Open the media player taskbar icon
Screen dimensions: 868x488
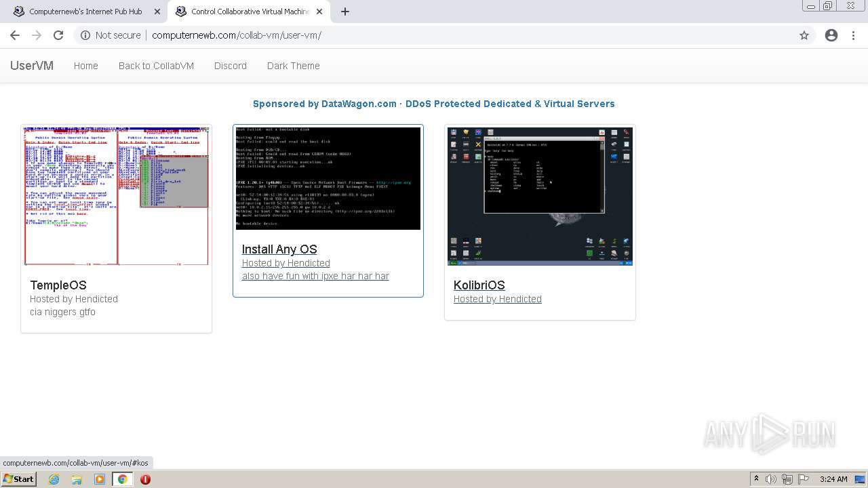point(100,479)
